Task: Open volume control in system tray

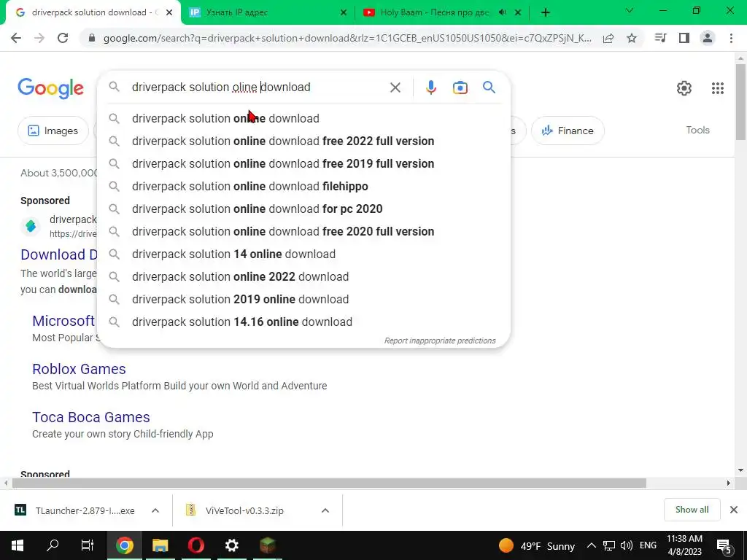Action: click(x=627, y=545)
